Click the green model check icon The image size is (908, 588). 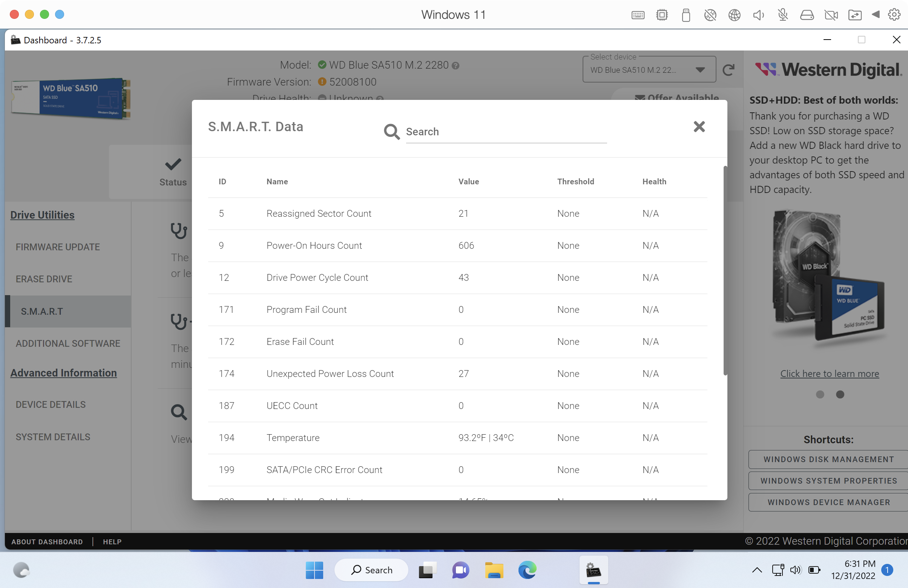(322, 64)
